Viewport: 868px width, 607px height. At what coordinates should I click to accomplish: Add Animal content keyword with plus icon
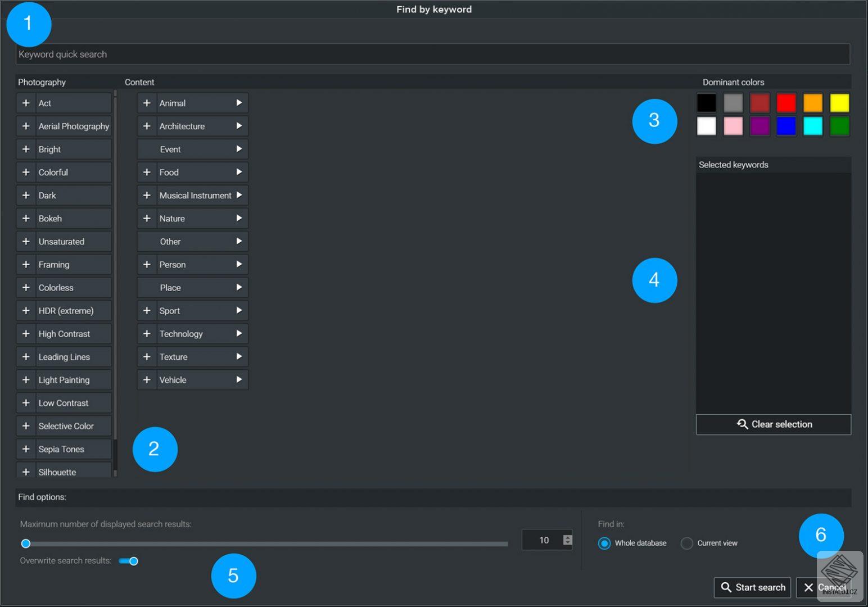click(147, 103)
